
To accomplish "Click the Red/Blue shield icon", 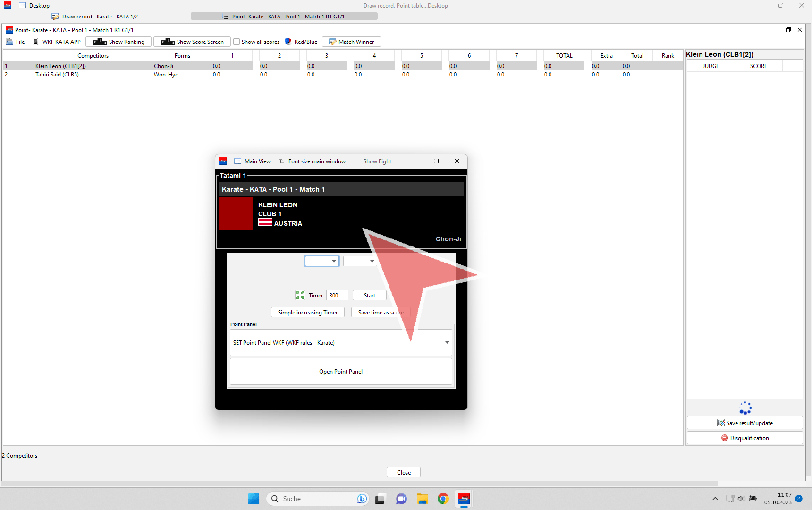I will [x=288, y=42].
